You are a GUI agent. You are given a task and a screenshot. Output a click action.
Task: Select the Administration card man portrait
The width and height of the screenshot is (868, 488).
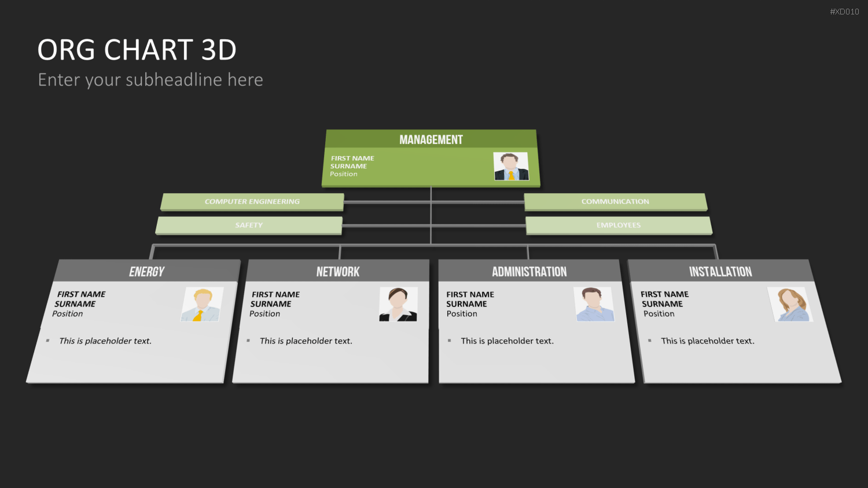pyautogui.click(x=594, y=304)
